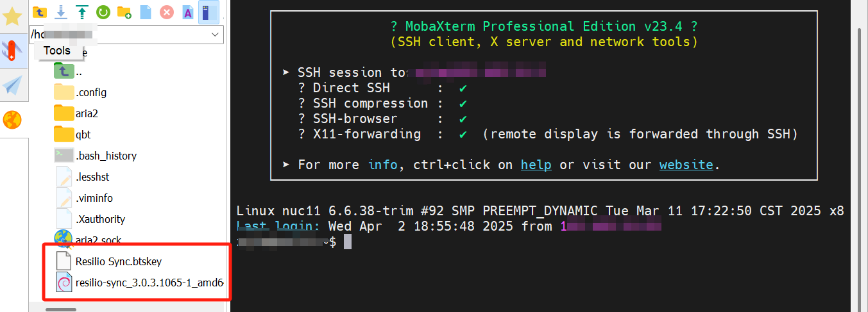Viewport: 868px width, 312px height.
Task: Create a new folder via toolbar icon
Action: tap(124, 12)
